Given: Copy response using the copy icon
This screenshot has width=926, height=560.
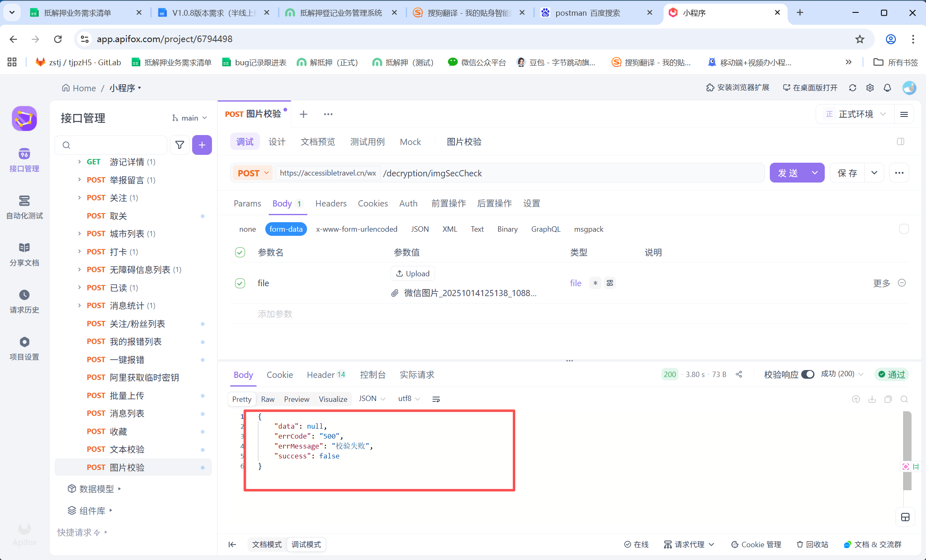Looking at the screenshot, I should 888,399.
